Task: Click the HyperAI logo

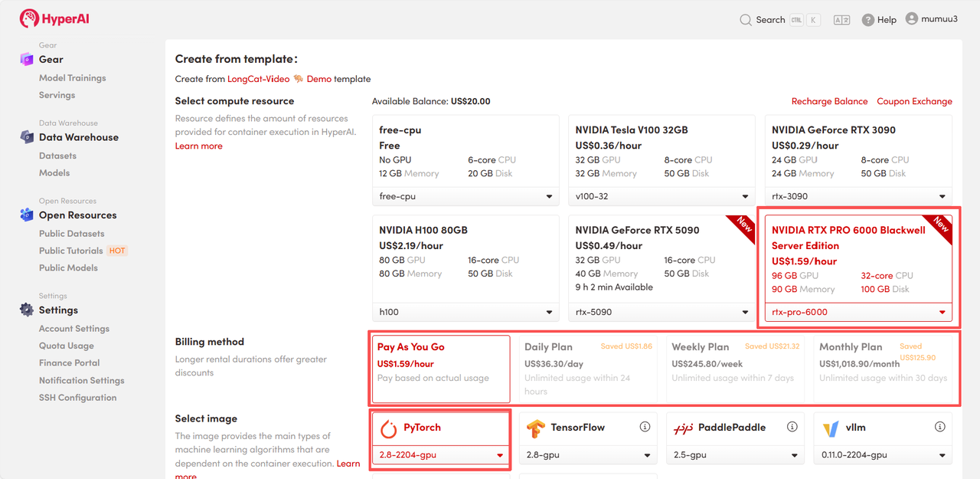Action: pyautogui.click(x=54, y=18)
